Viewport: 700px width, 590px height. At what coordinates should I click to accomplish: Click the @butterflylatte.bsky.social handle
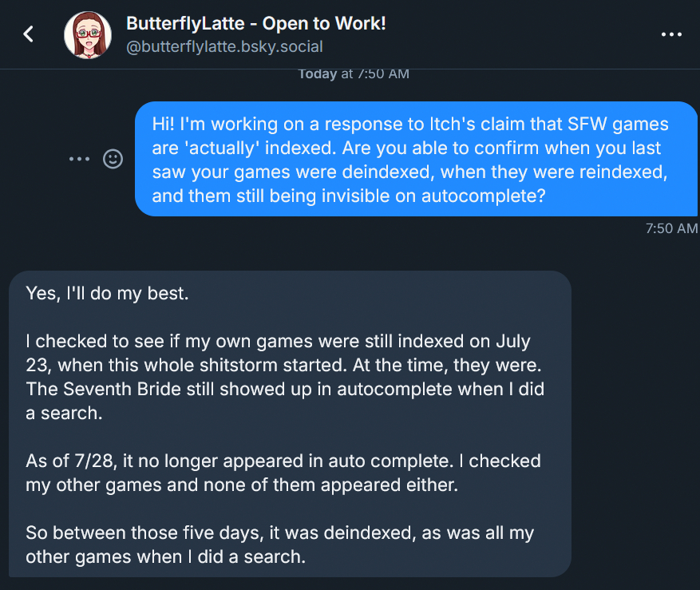(x=224, y=48)
